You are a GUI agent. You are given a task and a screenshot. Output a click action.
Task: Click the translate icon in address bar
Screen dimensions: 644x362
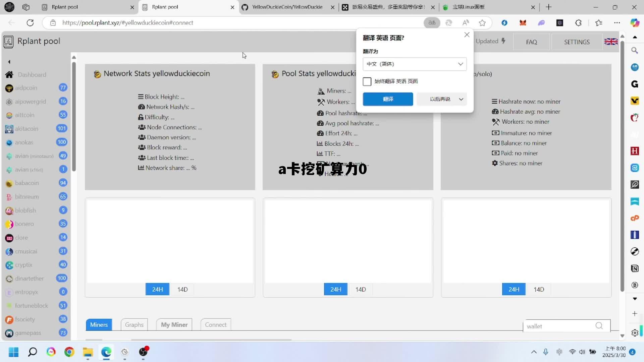pos(432,23)
